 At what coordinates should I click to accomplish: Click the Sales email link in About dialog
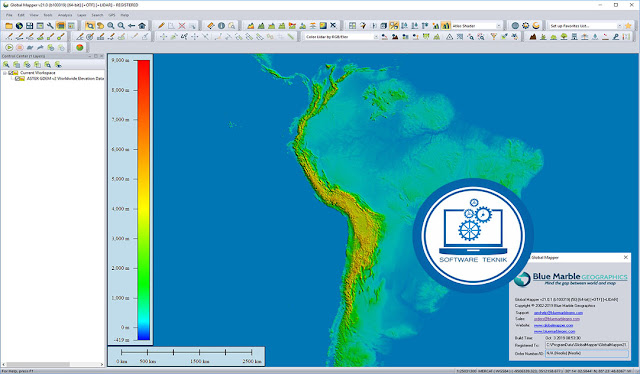pyautogui.click(x=556, y=319)
